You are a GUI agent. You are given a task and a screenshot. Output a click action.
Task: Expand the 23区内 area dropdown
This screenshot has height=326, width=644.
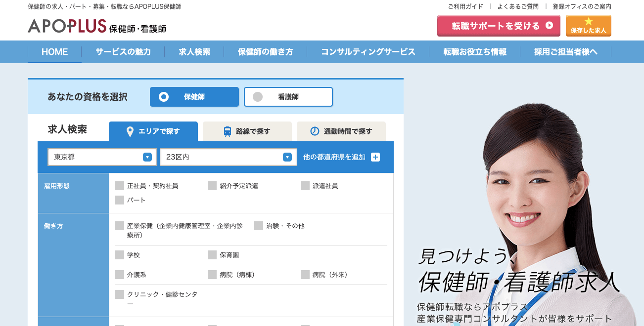(x=228, y=157)
